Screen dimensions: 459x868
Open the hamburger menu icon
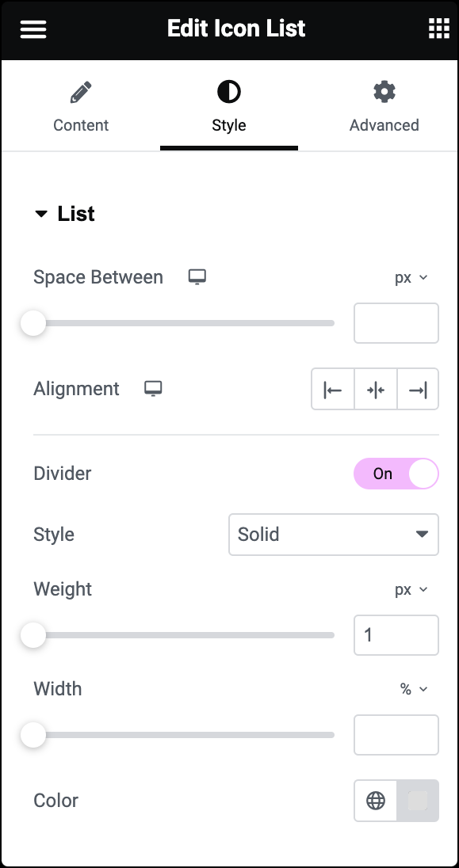(33, 29)
